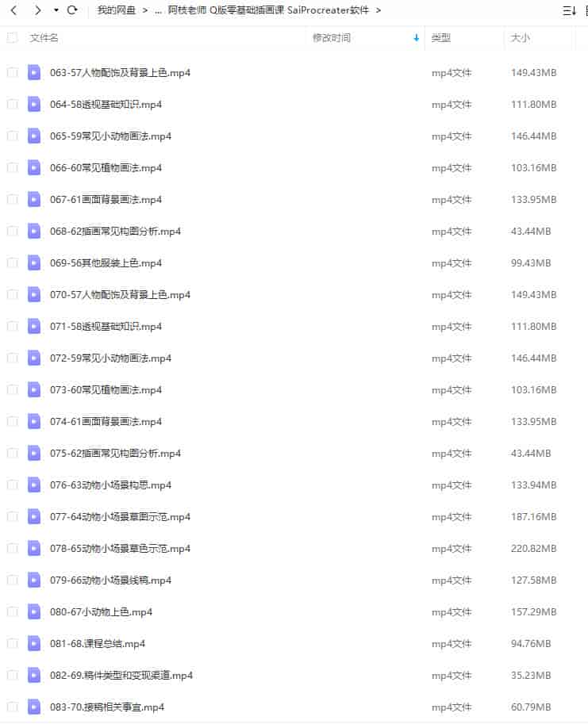
Task: Click video icon of 080-67小动物上色.mp4
Action: 34,612
